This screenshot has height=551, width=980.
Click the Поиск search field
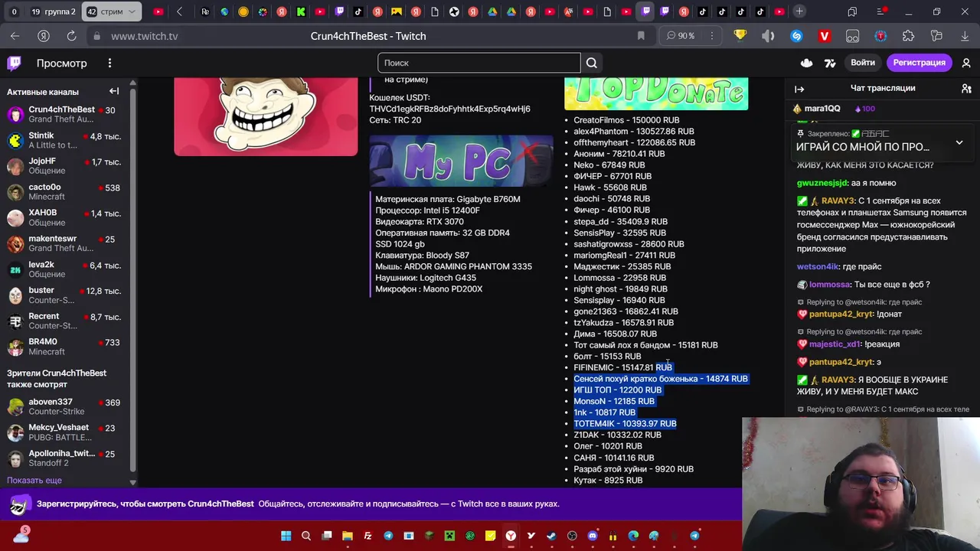click(x=479, y=63)
